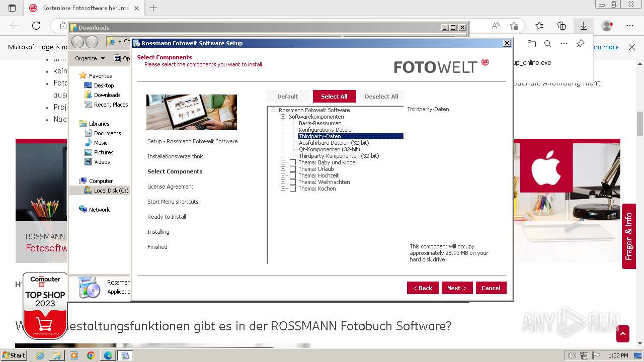Screen dimensions: 644x362
Task: Click Edge page vertical scrollbar thumb
Action: click(640, 124)
